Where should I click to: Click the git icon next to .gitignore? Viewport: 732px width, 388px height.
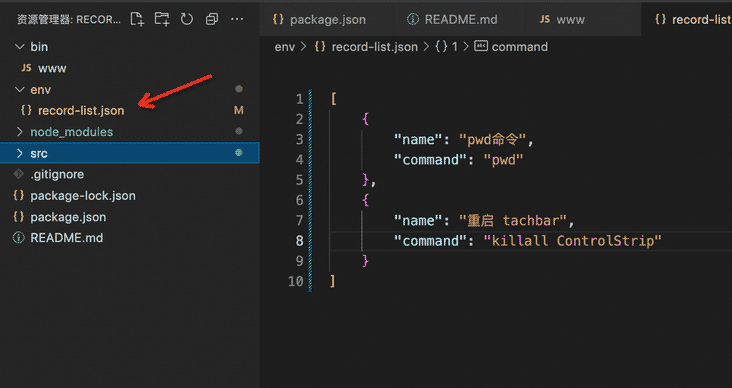[18, 174]
